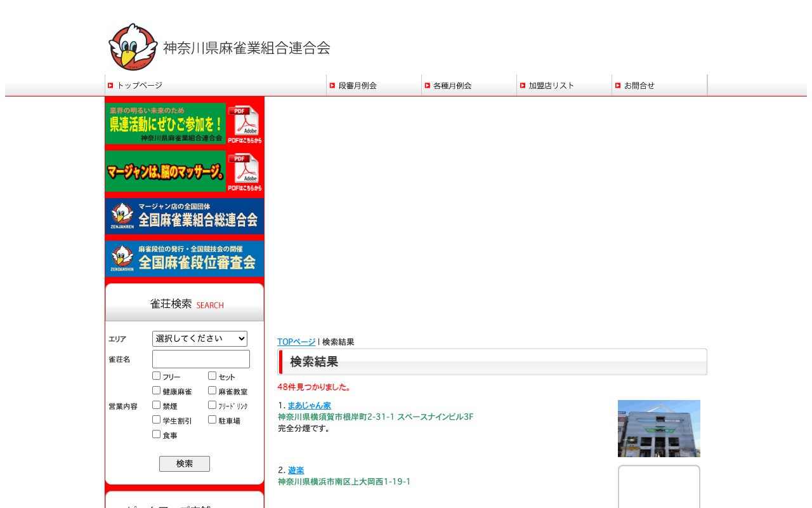Follow the 遊楽 parlor link
This screenshot has height=508, width=812.
[x=296, y=470]
